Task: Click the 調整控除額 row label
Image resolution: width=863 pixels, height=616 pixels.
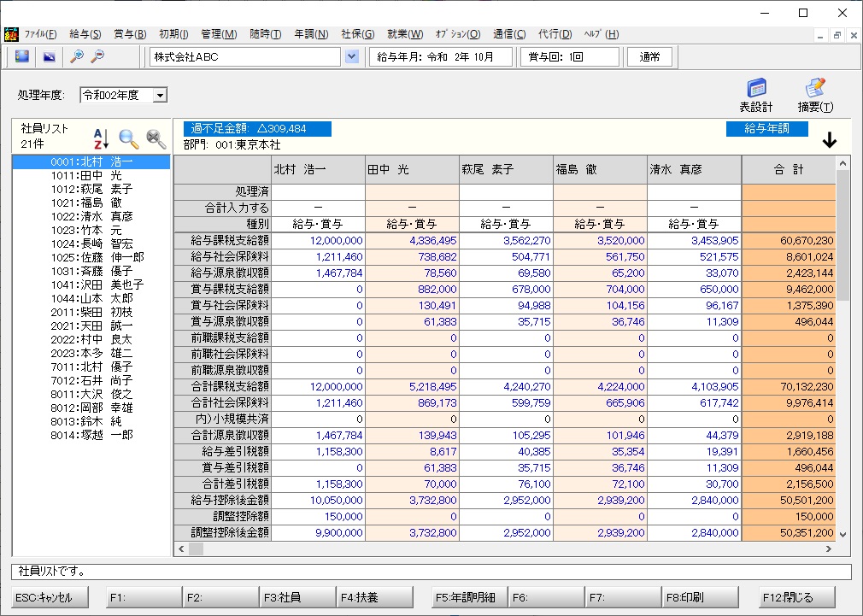Action: click(223, 516)
